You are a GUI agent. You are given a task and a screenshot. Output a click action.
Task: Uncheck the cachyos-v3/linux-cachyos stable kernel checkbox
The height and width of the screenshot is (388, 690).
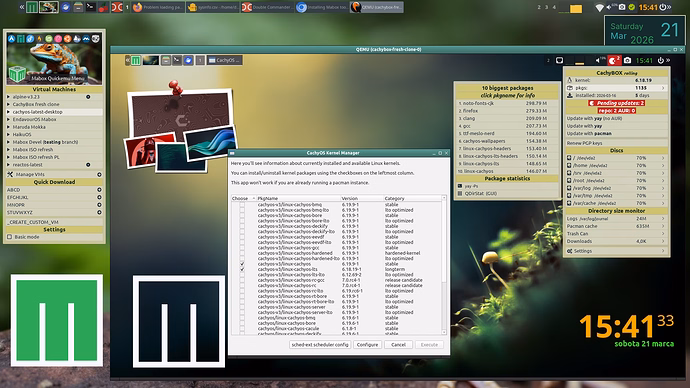(242, 264)
